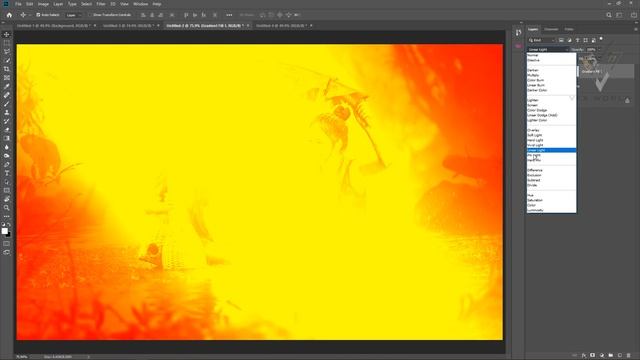640x360 pixels.
Task: Collapse the Linear Light blend mode dropdown
Action: 548,49
